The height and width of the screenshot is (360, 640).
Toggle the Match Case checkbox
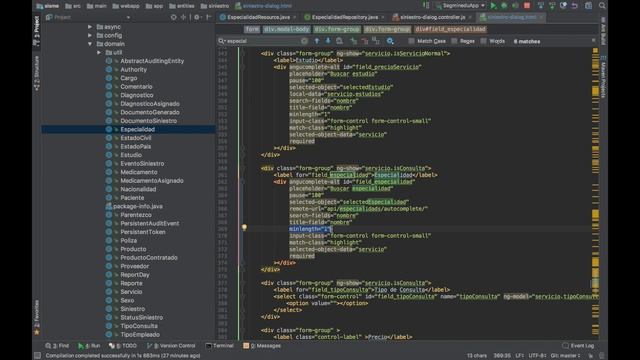(x=411, y=41)
